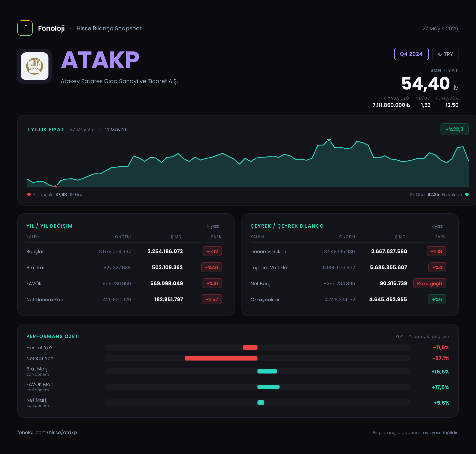476x454 pixels.
Task: Click the +%22,3 yearly change badge
Action: pos(454,129)
